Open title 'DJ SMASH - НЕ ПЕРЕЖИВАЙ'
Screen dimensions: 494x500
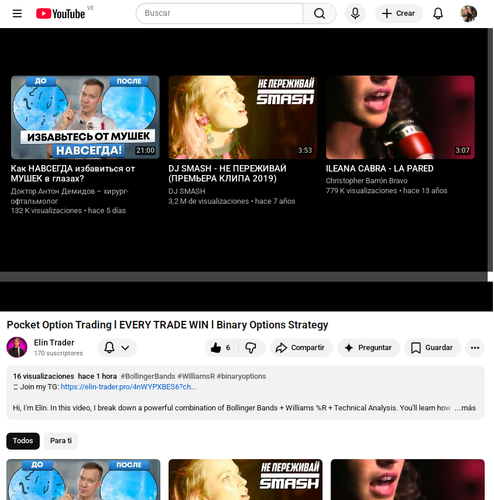227,173
